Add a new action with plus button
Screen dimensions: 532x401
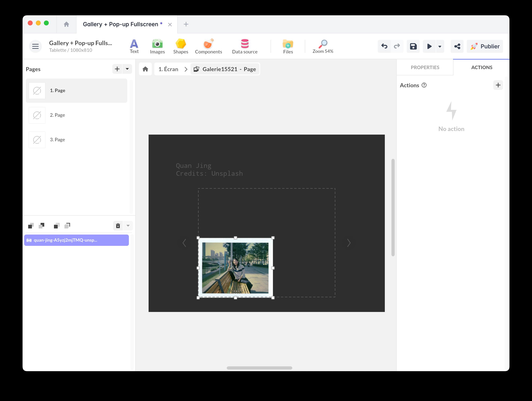point(498,85)
